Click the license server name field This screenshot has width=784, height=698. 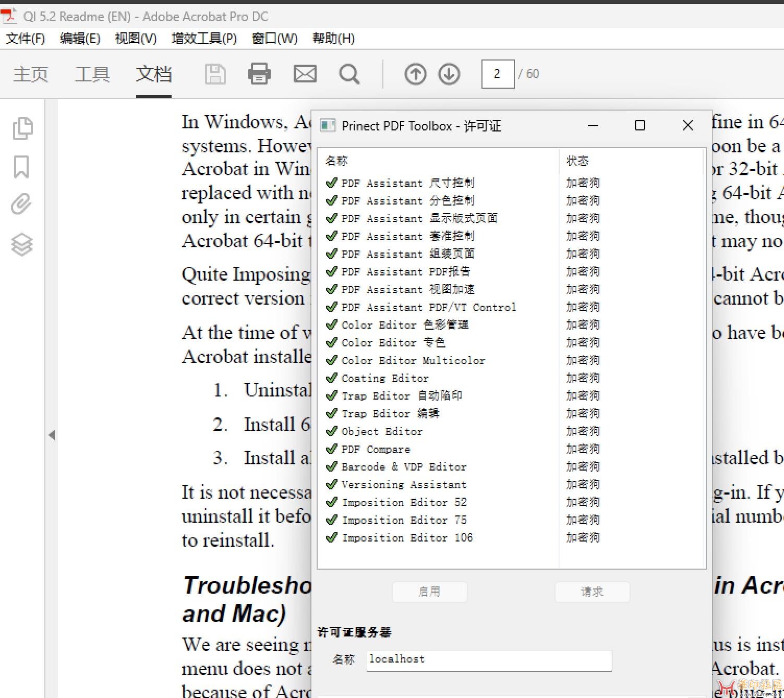coord(488,659)
